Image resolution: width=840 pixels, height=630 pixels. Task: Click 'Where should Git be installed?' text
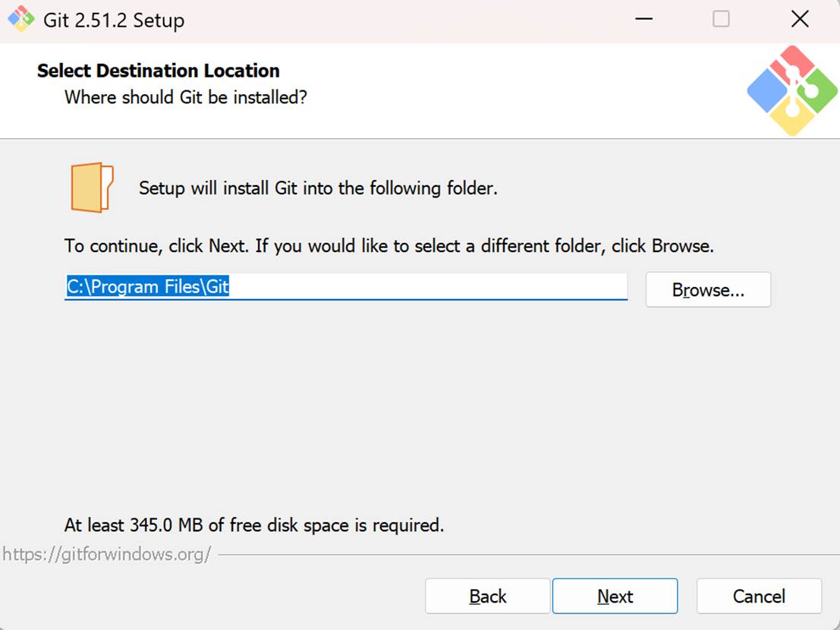click(185, 97)
